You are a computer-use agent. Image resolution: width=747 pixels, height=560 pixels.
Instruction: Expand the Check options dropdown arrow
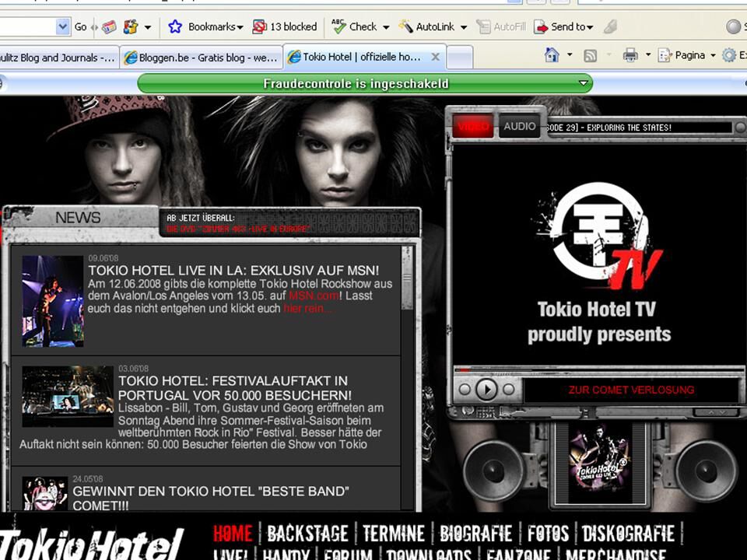(x=386, y=27)
